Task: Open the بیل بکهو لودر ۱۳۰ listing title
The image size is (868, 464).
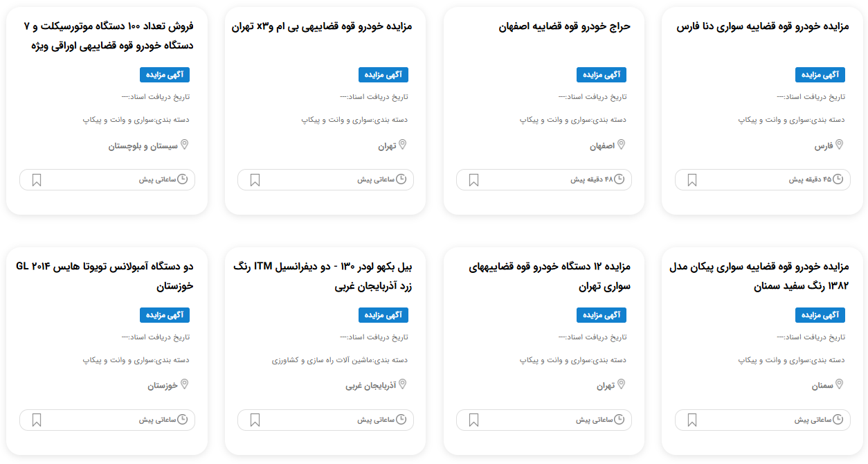Action: [324, 276]
